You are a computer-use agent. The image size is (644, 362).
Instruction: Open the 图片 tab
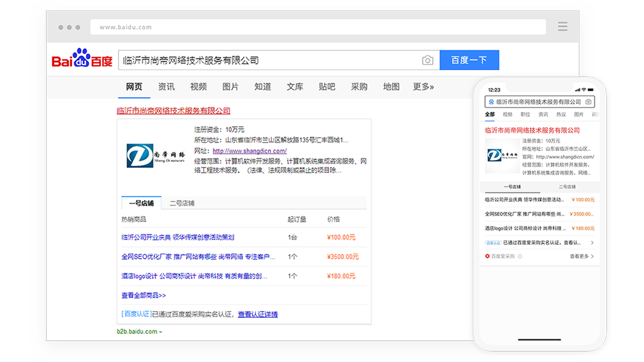[x=231, y=87]
